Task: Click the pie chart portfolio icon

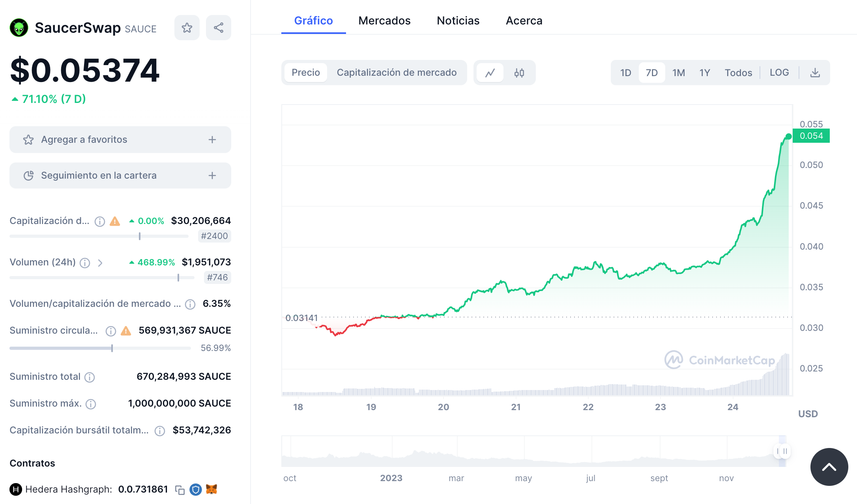Action: tap(28, 175)
